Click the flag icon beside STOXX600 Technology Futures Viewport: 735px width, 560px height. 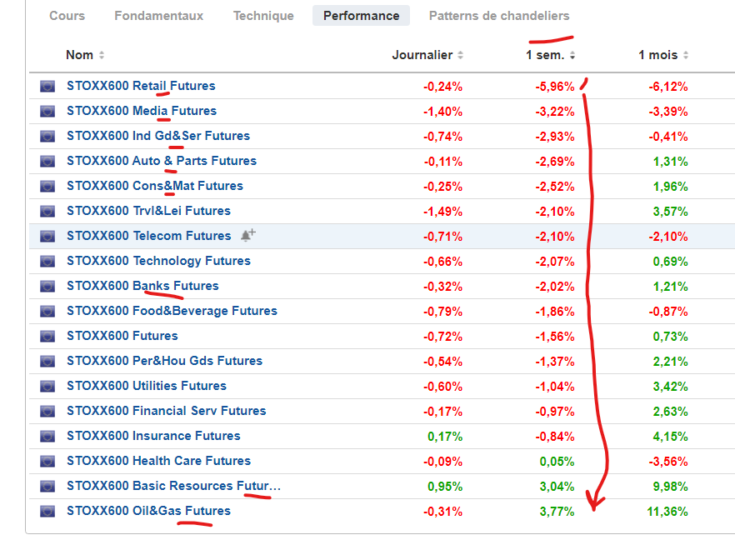tap(47, 261)
